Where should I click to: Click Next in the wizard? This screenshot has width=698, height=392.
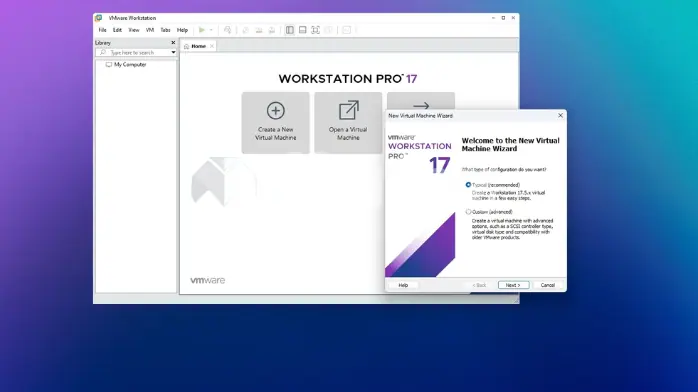point(513,285)
